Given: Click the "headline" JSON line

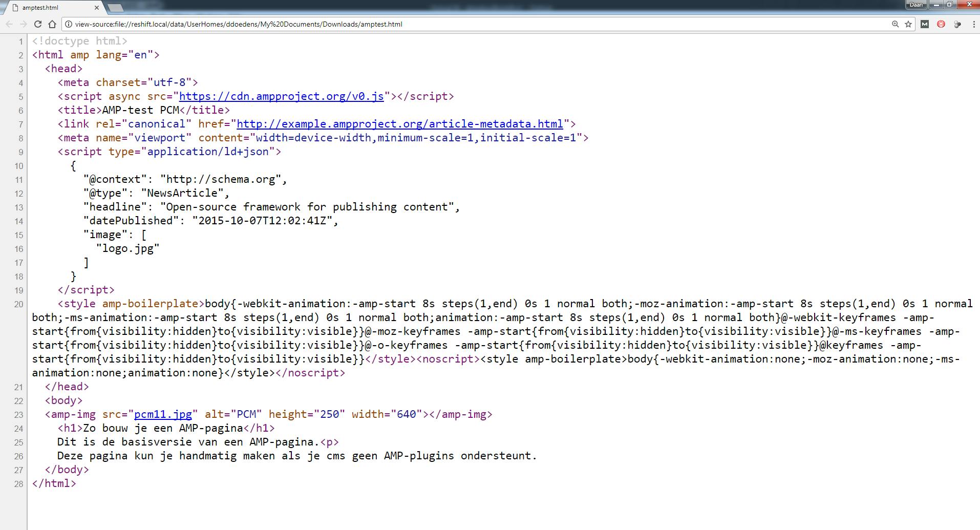Looking at the screenshot, I should [x=272, y=207].
